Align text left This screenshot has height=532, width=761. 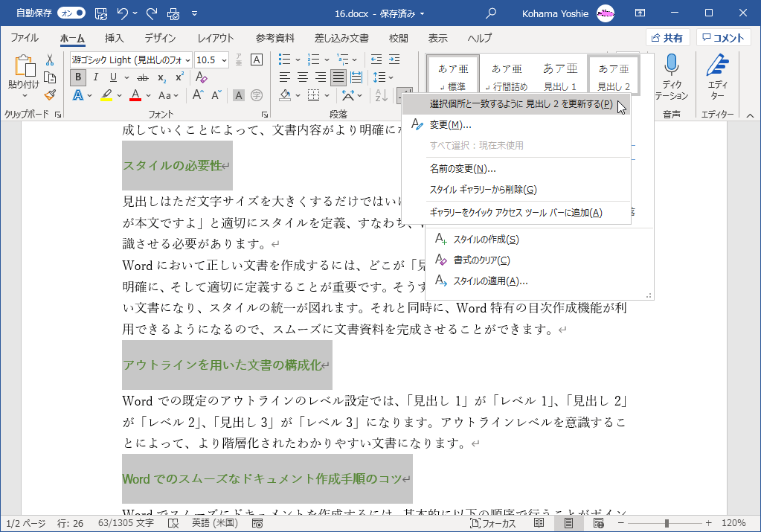tap(284, 77)
